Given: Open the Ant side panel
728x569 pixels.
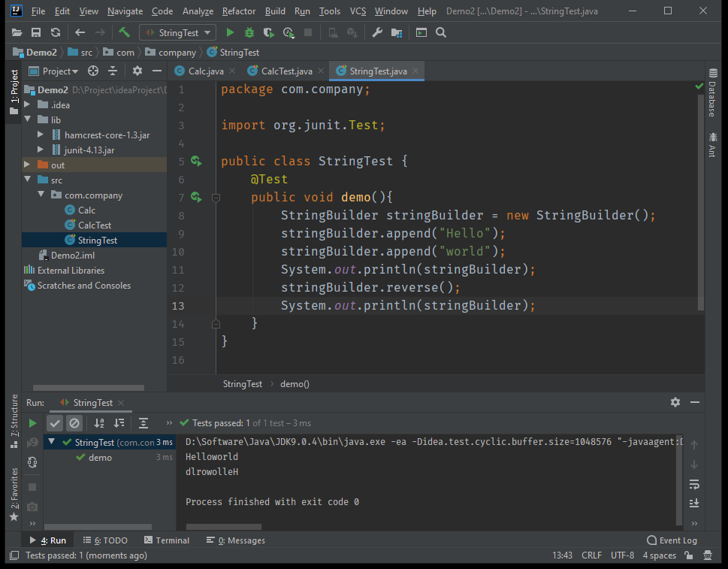Looking at the screenshot, I should (713, 145).
